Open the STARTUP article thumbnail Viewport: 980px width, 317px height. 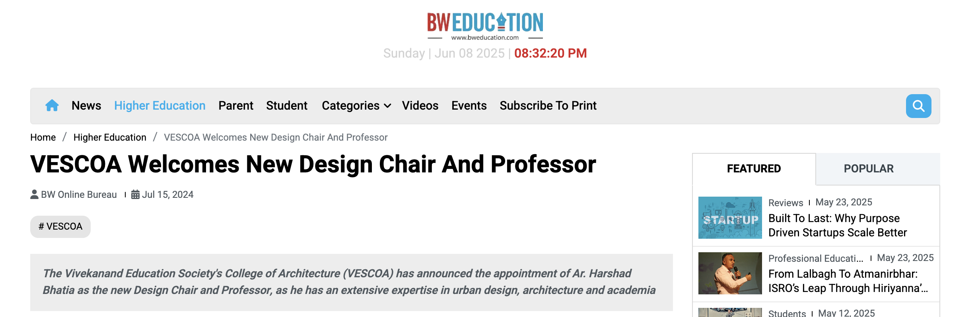(730, 218)
